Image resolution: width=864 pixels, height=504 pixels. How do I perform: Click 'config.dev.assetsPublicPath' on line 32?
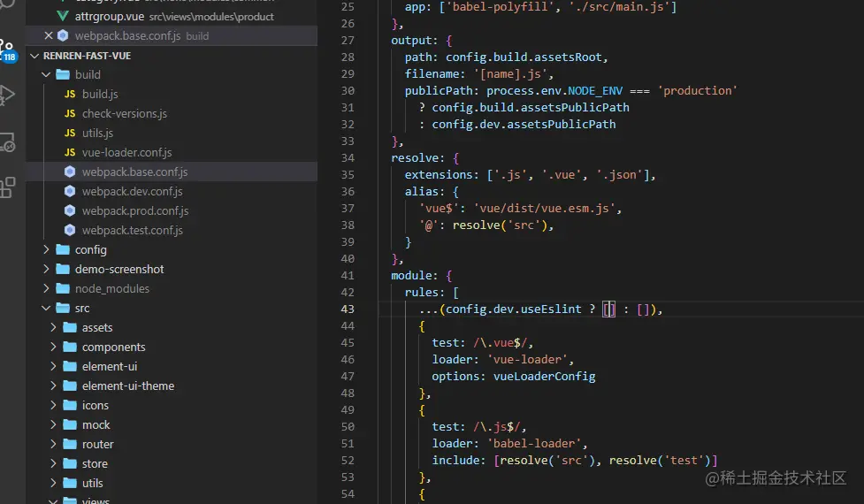coord(524,125)
